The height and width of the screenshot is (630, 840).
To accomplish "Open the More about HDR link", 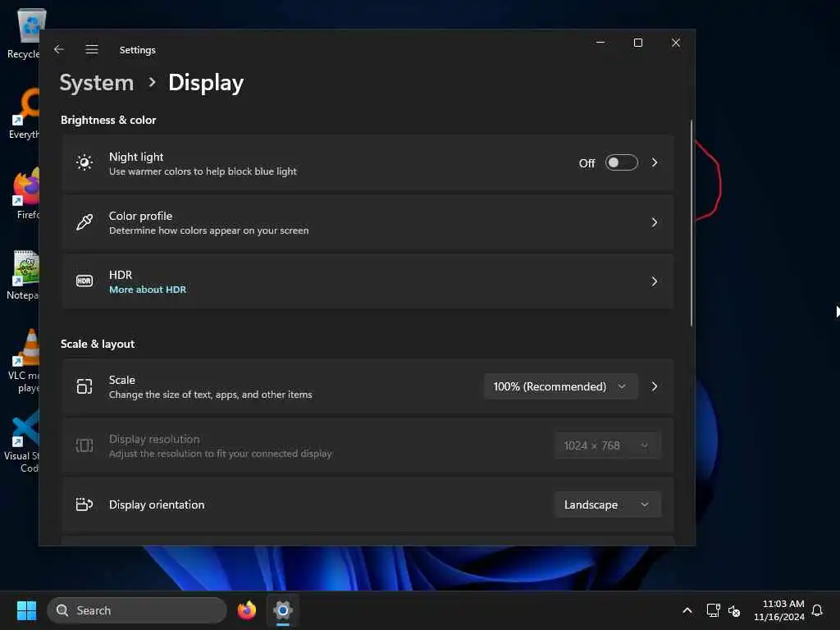I will point(148,290).
